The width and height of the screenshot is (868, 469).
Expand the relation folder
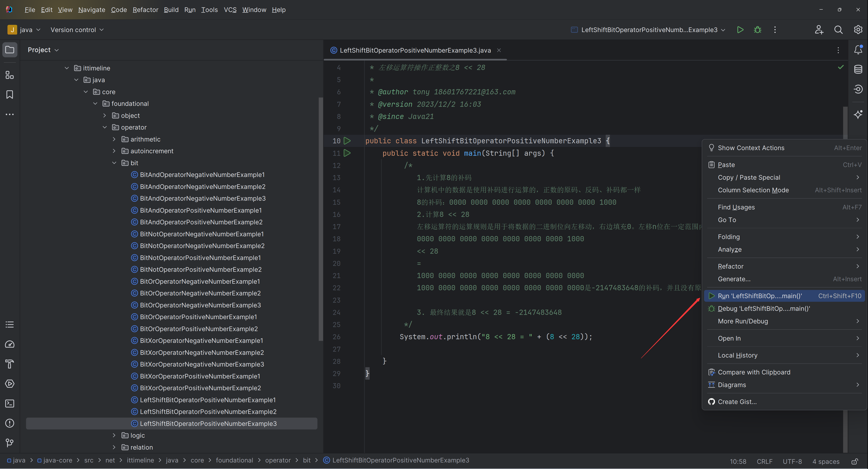(114, 447)
